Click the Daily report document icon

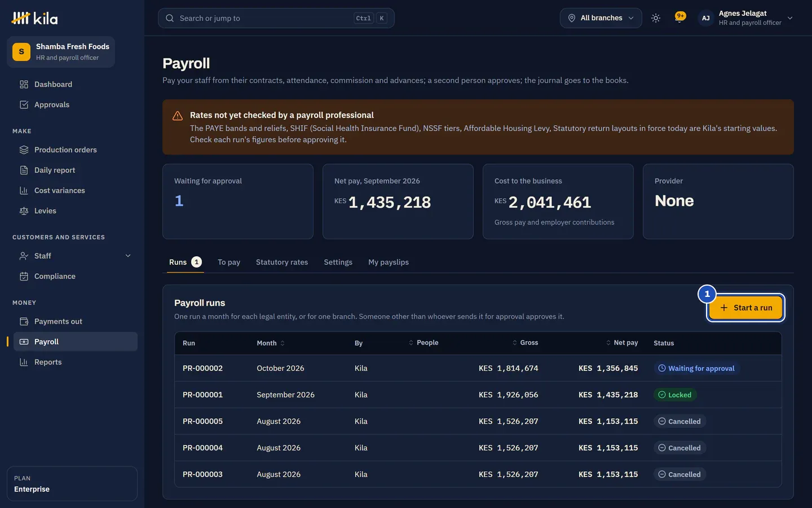tap(24, 170)
